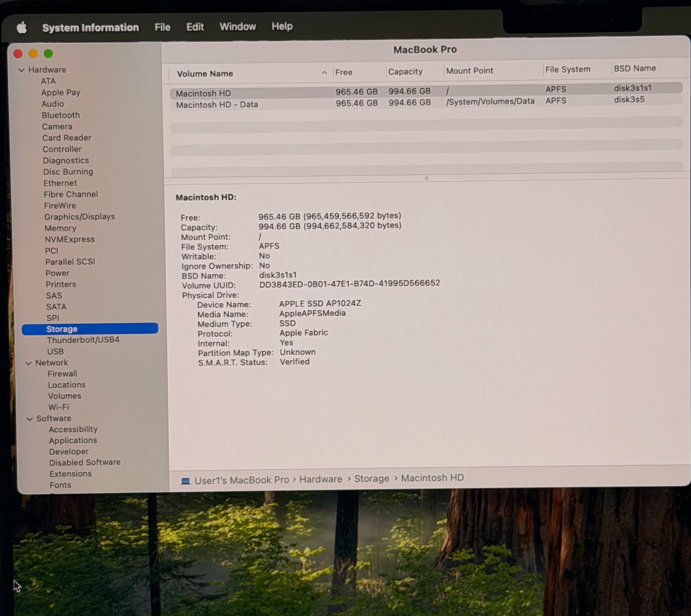Select Printers in the sidebar
Image resolution: width=691 pixels, height=616 pixels.
point(61,284)
